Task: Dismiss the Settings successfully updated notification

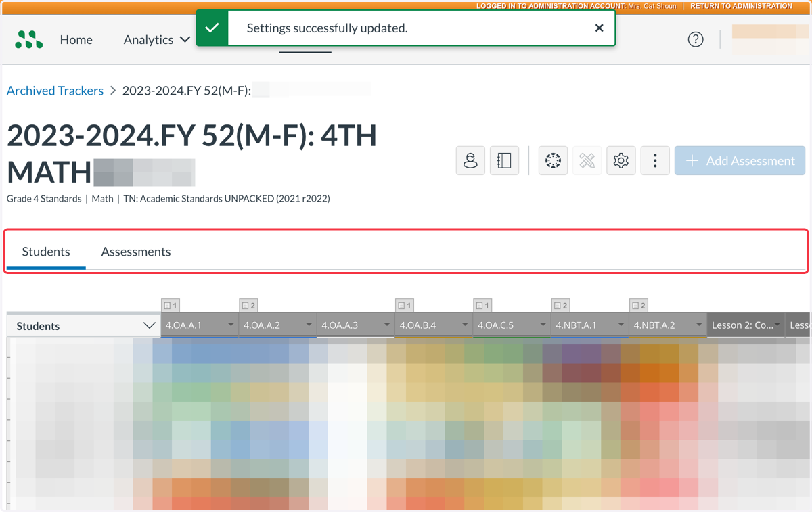Action: (x=599, y=28)
